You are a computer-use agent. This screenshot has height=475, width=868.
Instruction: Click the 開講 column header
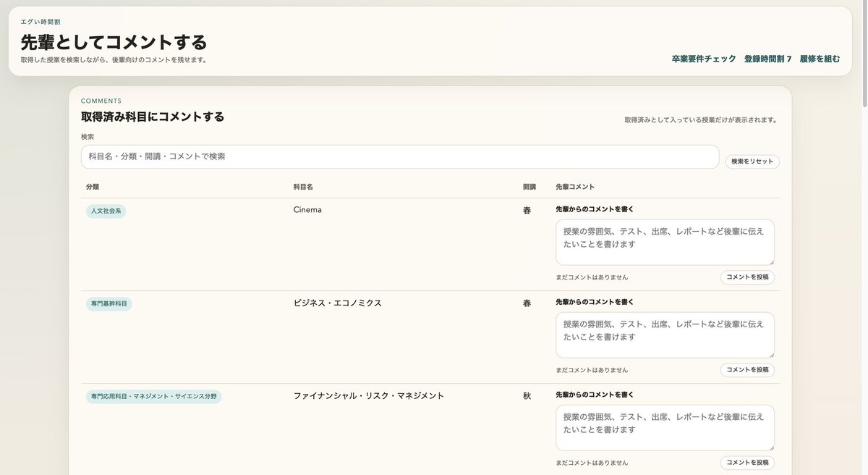[x=530, y=186]
